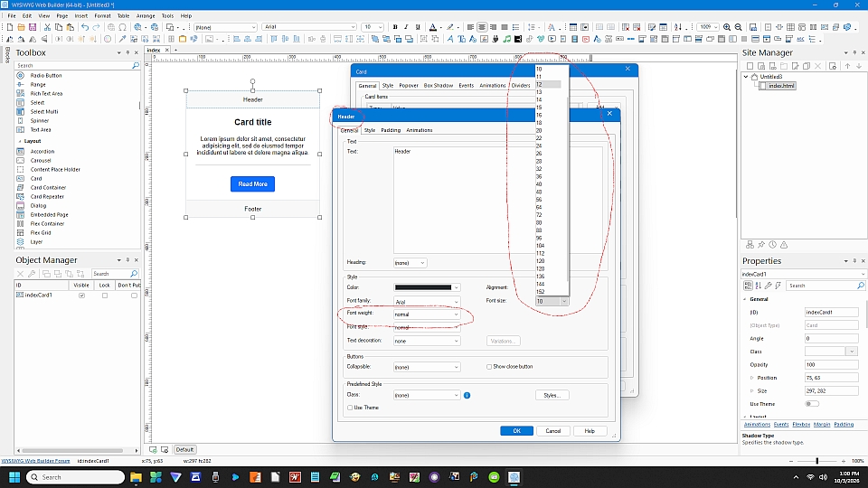
Task: Check the Use Theme checkbox in Header dialog
Action: coord(350,408)
